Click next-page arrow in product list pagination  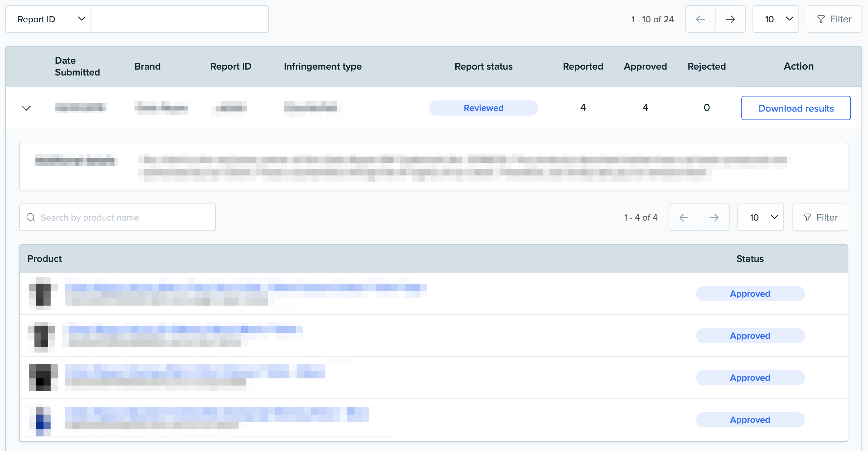click(x=714, y=217)
